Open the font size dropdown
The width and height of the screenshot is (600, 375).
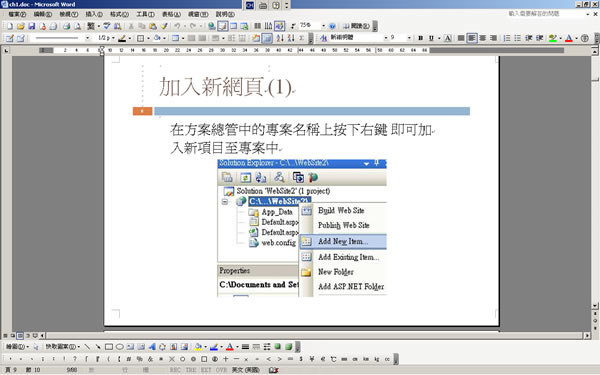409,38
